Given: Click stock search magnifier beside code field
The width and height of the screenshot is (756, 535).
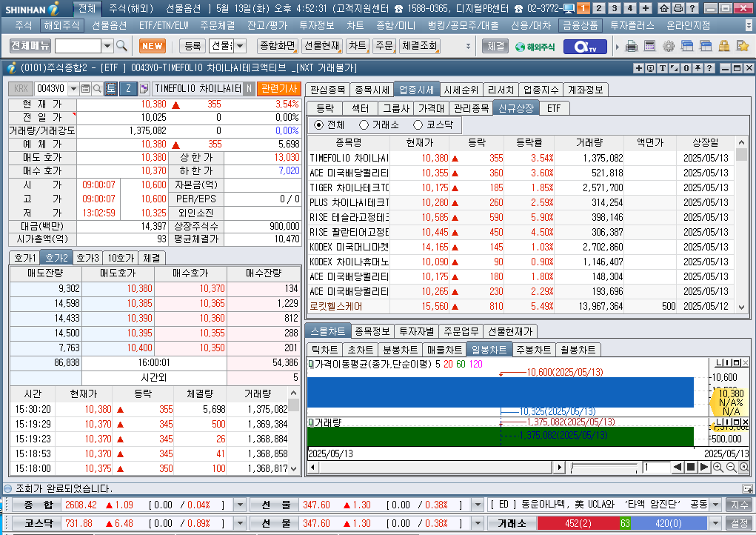Looking at the screenshot, I should pos(97,89).
